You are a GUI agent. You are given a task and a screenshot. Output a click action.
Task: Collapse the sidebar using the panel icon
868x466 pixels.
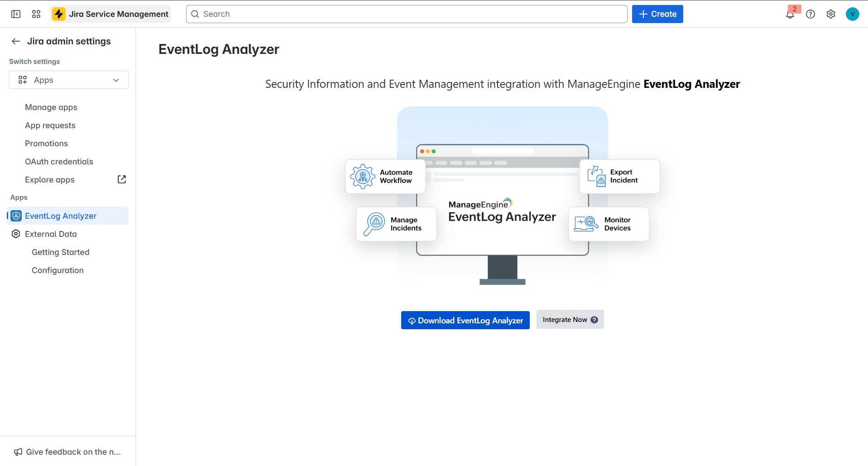16,14
